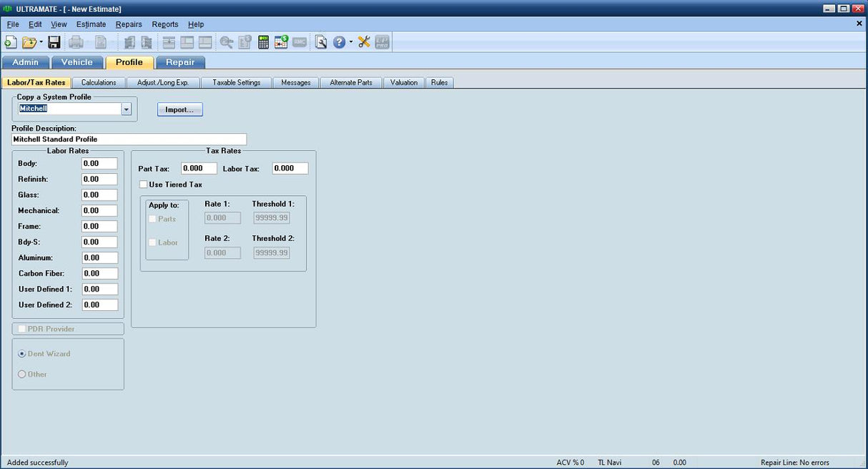Switch to the Vehicle tab

click(77, 62)
